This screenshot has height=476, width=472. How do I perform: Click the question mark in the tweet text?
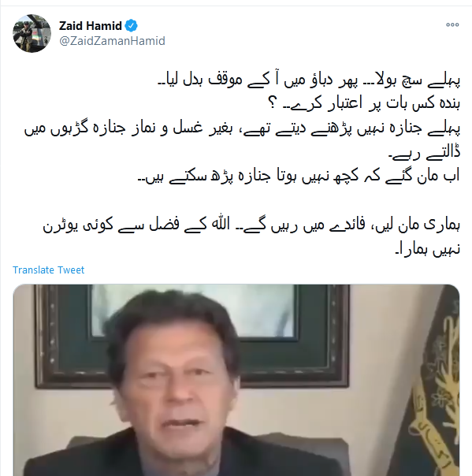273,104
